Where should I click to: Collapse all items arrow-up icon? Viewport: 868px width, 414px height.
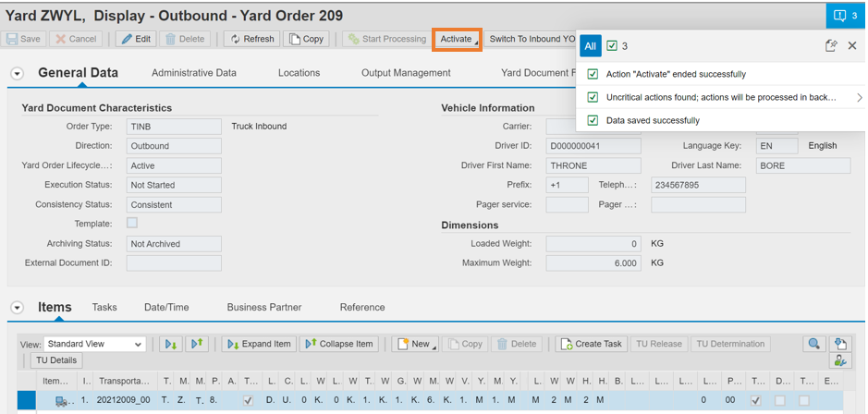pos(197,344)
